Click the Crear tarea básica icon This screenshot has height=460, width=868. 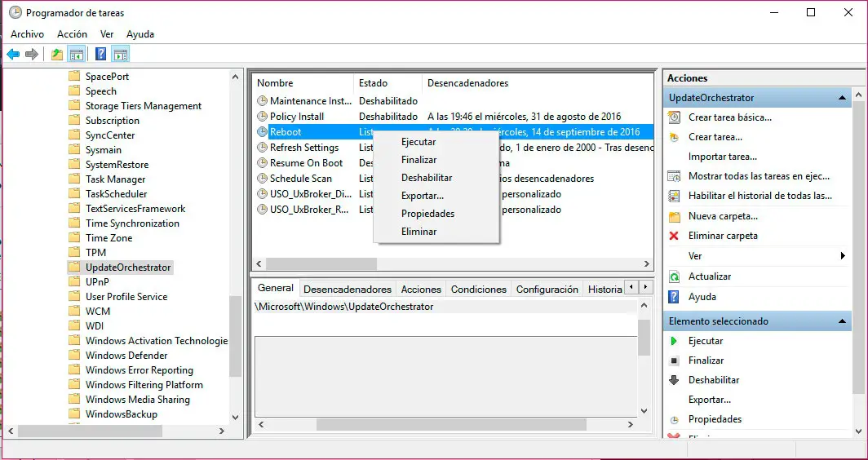pyautogui.click(x=674, y=117)
